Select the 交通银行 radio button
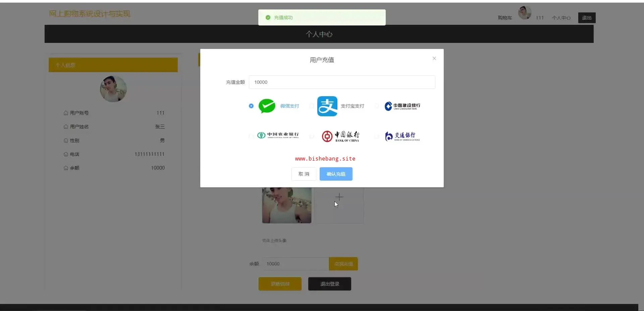This screenshot has width=644, height=311. tap(377, 136)
